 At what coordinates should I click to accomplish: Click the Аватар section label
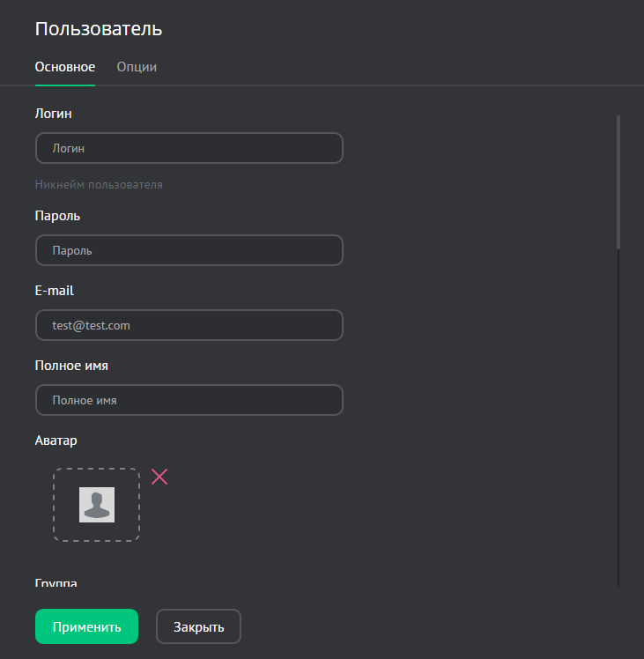point(57,440)
